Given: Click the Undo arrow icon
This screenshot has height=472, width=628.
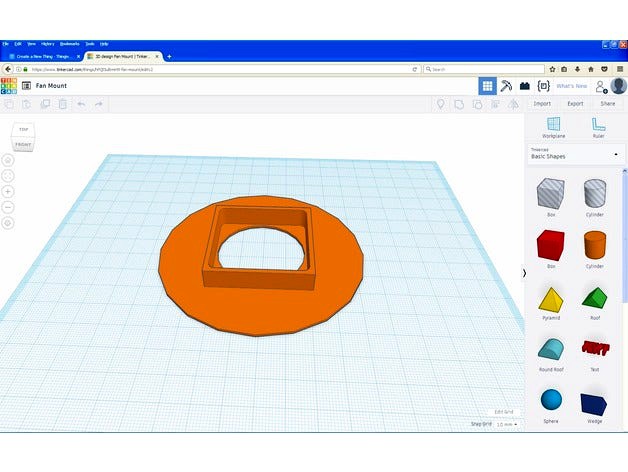Looking at the screenshot, I should coord(81,103).
